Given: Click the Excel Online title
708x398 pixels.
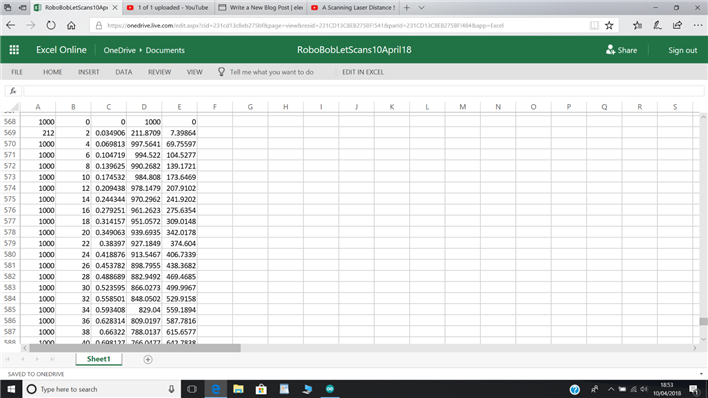Looking at the screenshot, I should 61,50.
